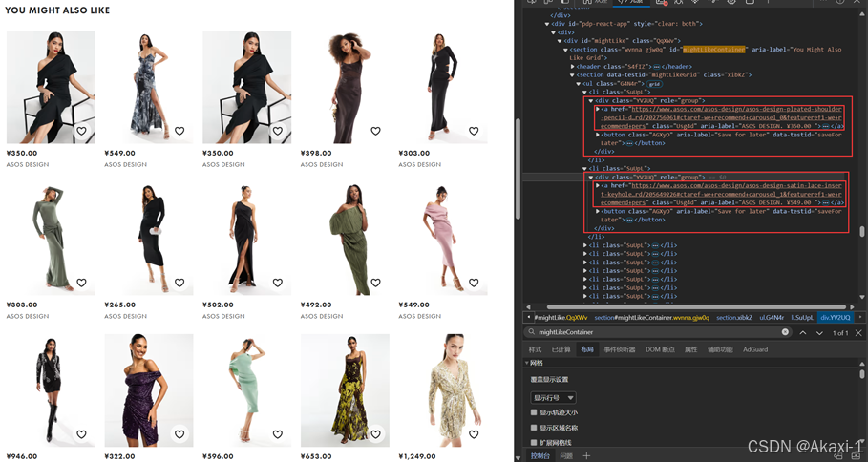Save the pink ¥549.00 dress

tap(474, 283)
